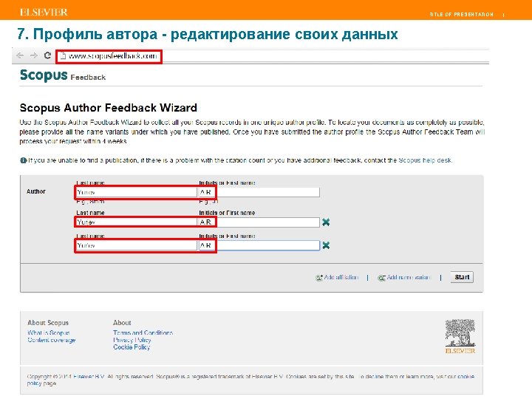
Task: Click the Elsevier tree logo in footer
Action: click(x=460, y=336)
